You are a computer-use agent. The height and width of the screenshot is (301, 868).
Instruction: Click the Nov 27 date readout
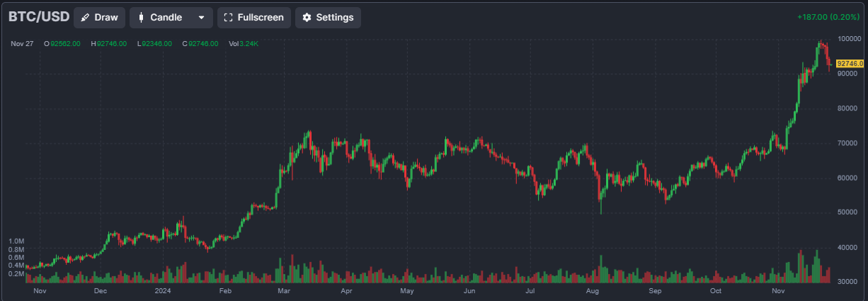point(22,44)
